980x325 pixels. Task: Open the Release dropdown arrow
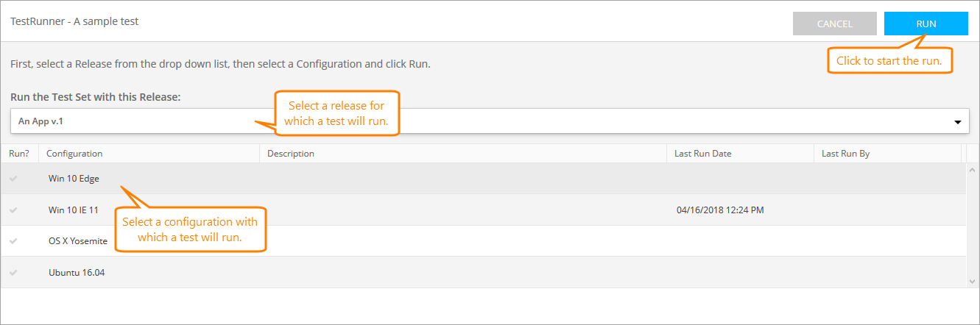pos(957,122)
